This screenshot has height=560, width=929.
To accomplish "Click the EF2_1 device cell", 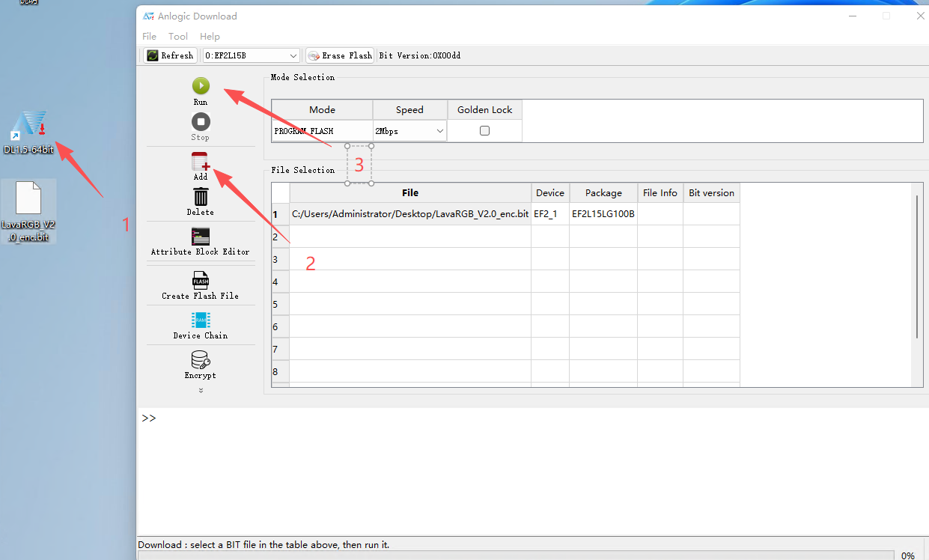I will tap(550, 213).
